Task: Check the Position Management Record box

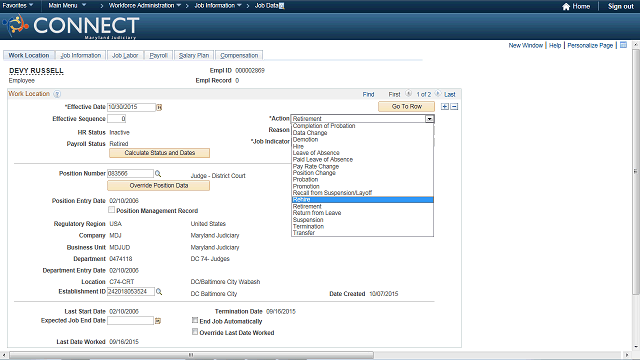Action: point(111,210)
